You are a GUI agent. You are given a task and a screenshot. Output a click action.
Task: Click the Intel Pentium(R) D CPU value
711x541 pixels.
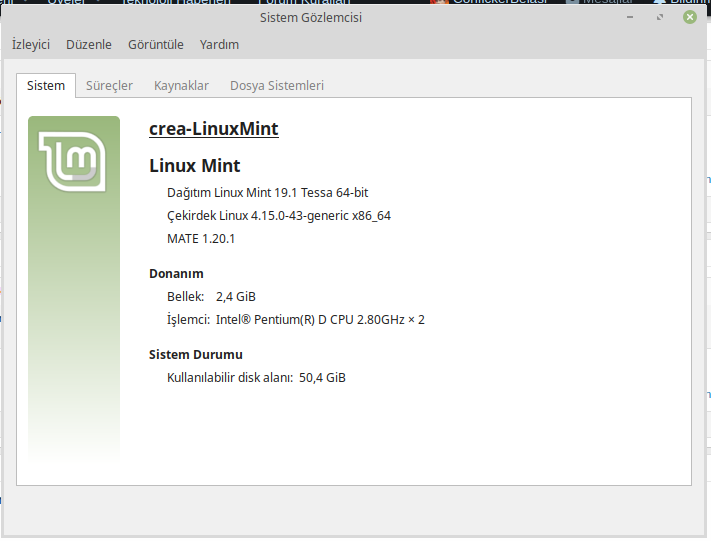point(320,320)
